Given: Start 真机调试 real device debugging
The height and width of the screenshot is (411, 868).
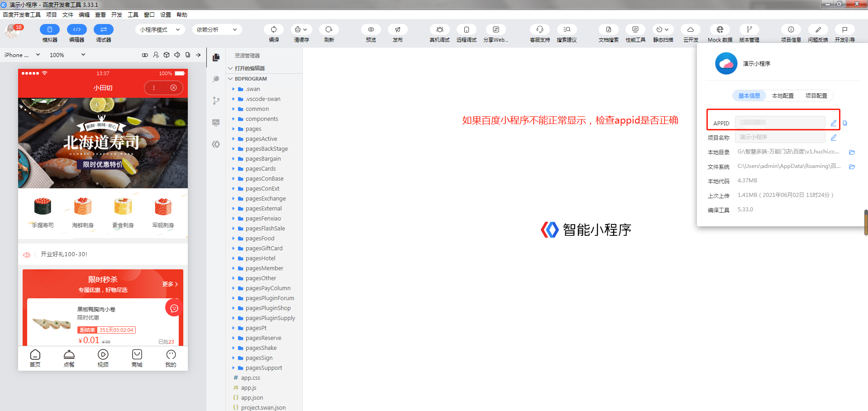Looking at the screenshot, I should coord(439,29).
